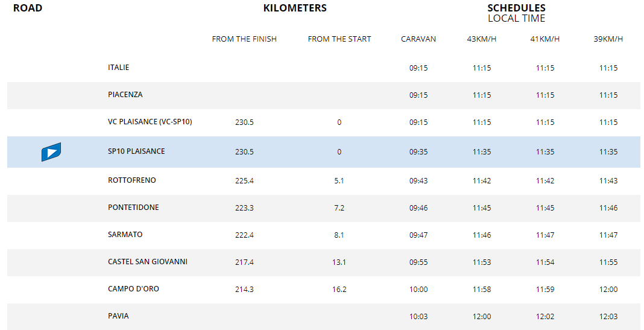The image size is (644, 330).
Task: Click the SCHEDULES heading
Action: coord(516,8)
